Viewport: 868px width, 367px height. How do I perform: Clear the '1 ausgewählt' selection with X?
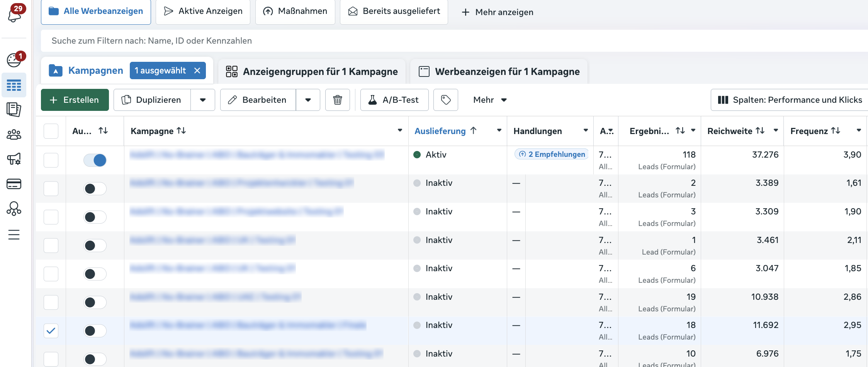(197, 71)
